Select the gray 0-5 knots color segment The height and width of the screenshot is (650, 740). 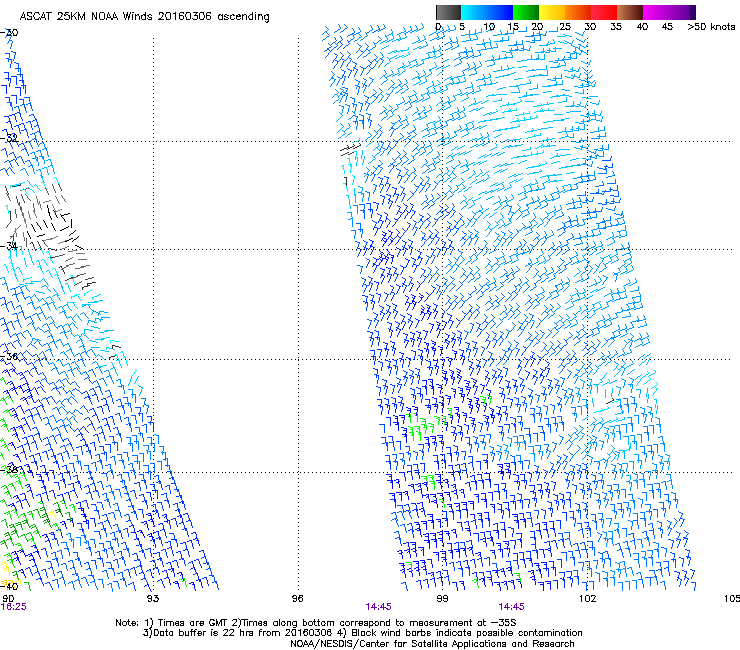[x=448, y=12]
